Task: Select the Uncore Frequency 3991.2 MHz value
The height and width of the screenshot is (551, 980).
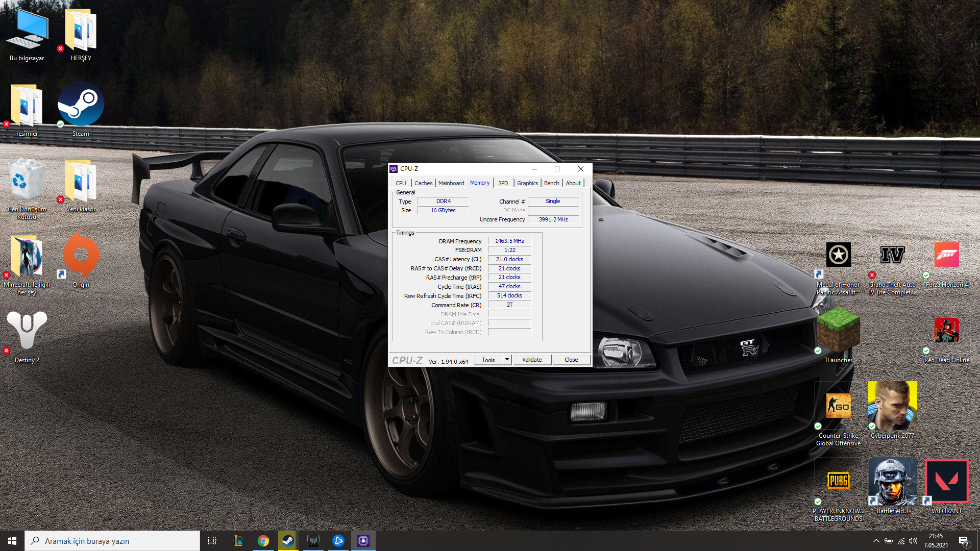Action: 553,219
